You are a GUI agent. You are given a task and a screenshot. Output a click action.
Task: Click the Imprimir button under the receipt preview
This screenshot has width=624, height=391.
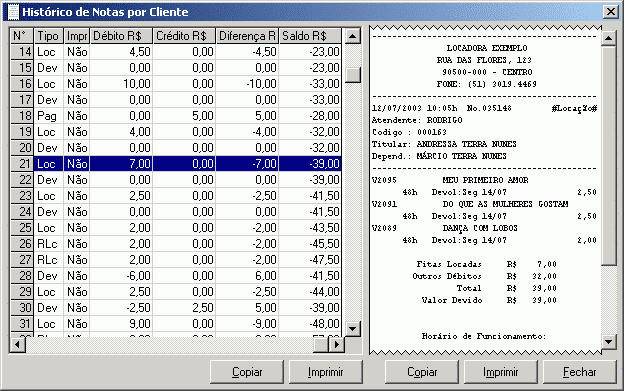pos(501,372)
